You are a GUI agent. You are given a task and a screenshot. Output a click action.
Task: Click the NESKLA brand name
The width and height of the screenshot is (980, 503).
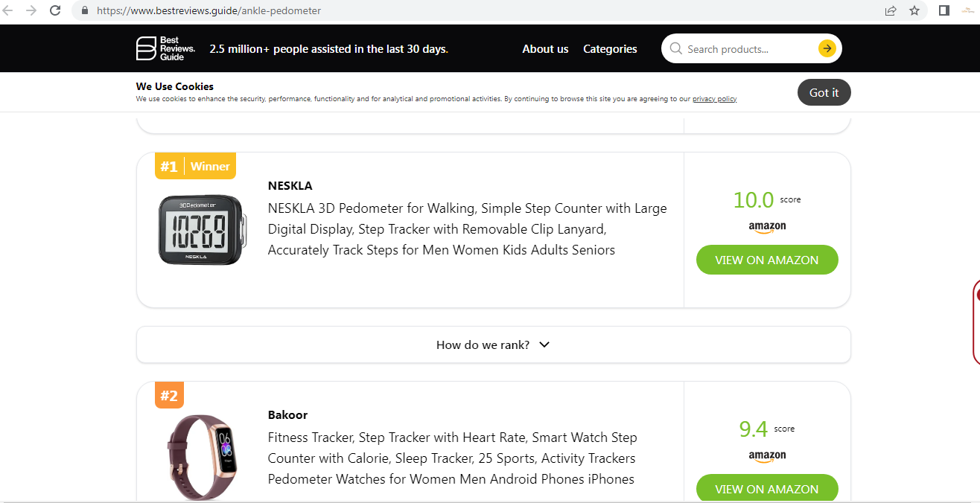290,185
